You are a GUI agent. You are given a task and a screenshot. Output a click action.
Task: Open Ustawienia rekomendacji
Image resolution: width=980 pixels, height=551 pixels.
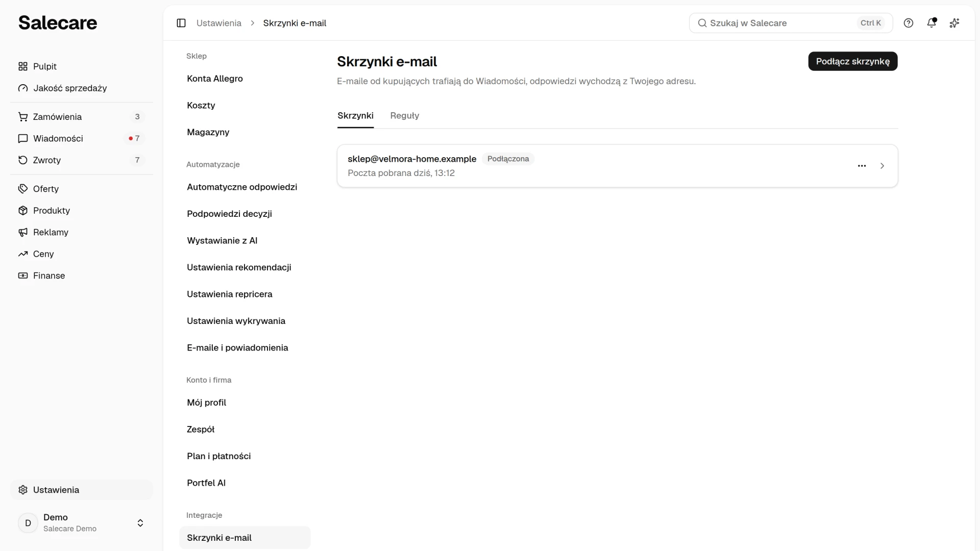(x=245, y=267)
